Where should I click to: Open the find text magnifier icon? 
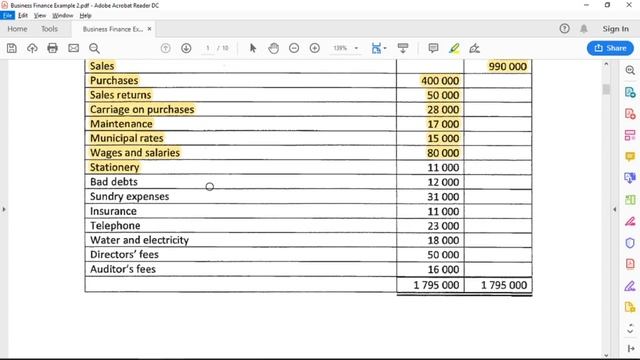[x=94, y=48]
